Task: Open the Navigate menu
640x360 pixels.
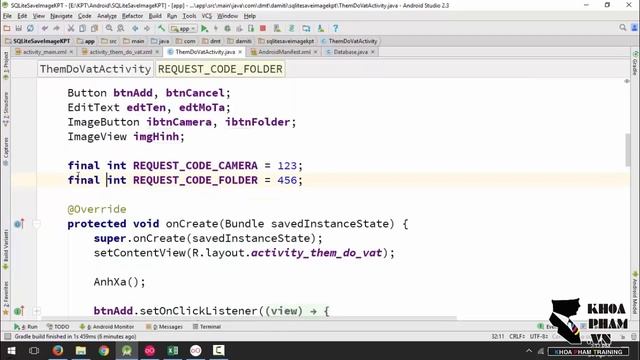Action: tap(61, 16)
